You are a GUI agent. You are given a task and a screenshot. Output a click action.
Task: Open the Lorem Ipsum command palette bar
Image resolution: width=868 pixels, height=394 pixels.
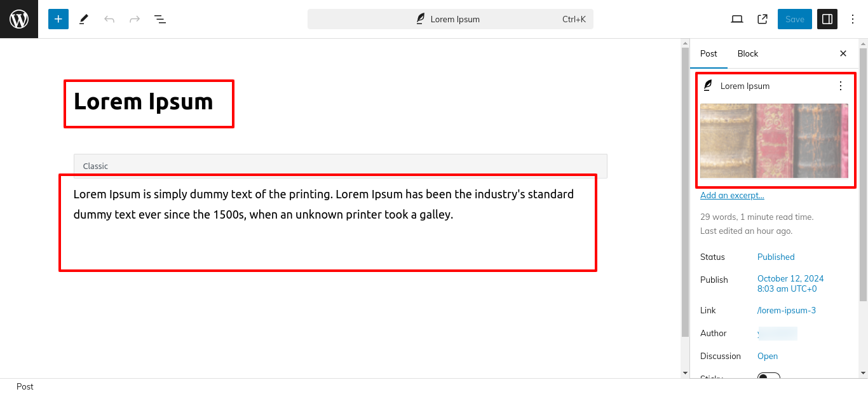451,19
